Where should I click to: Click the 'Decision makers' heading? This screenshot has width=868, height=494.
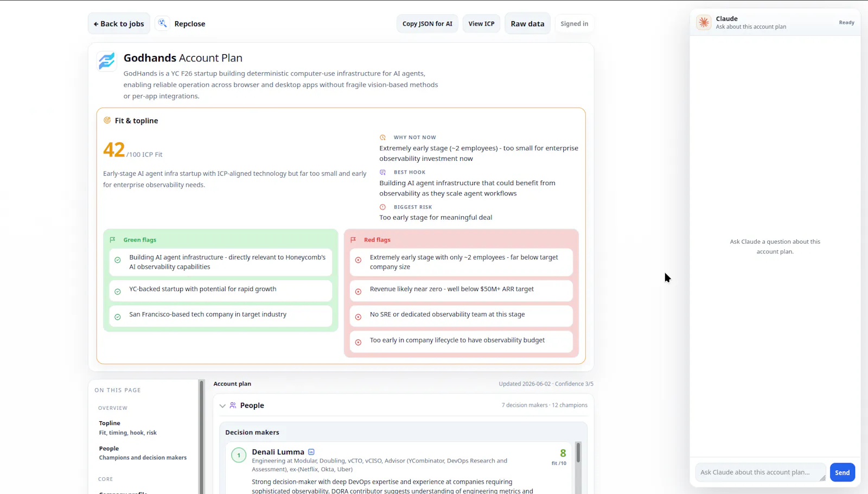(252, 433)
